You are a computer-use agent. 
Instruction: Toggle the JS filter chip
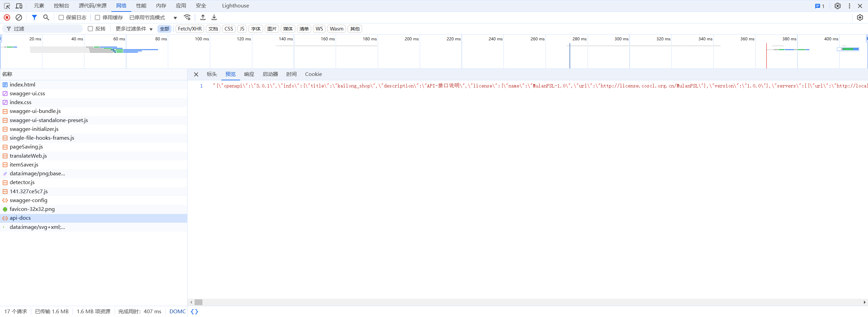[x=242, y=29]
